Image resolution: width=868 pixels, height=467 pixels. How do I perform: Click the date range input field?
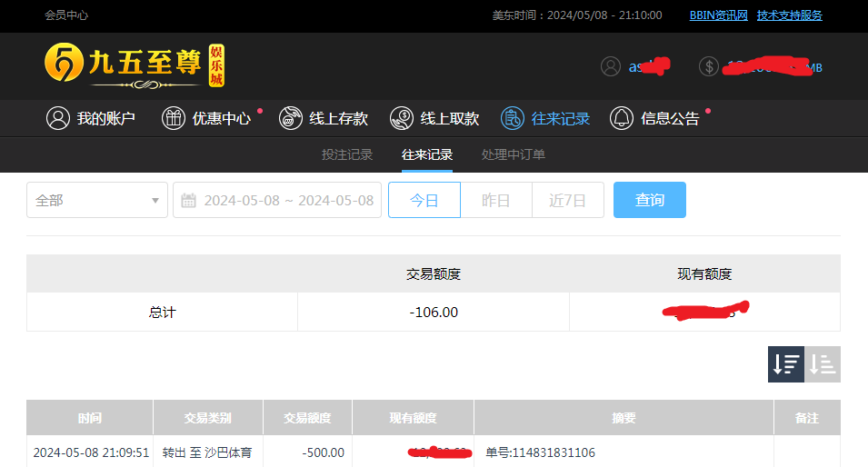(277, 200)
